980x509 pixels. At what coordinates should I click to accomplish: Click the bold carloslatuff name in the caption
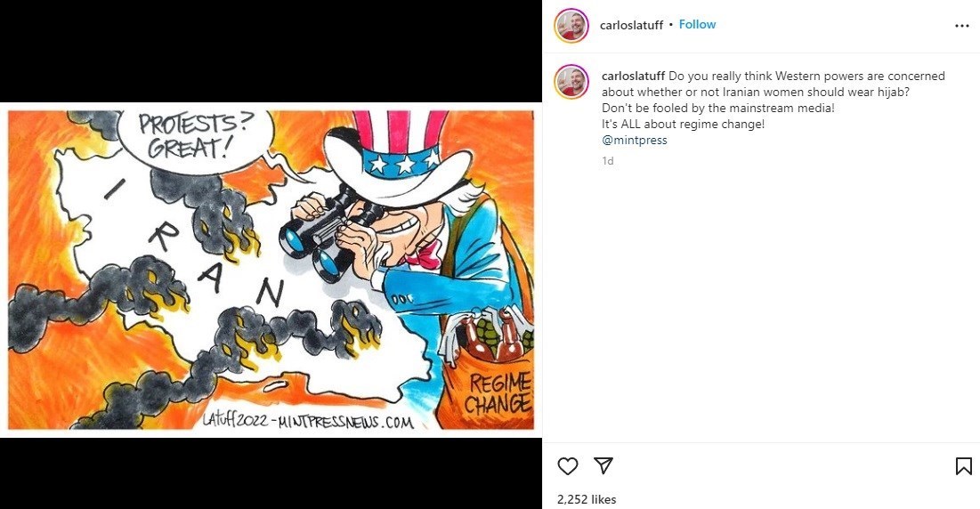633,77
